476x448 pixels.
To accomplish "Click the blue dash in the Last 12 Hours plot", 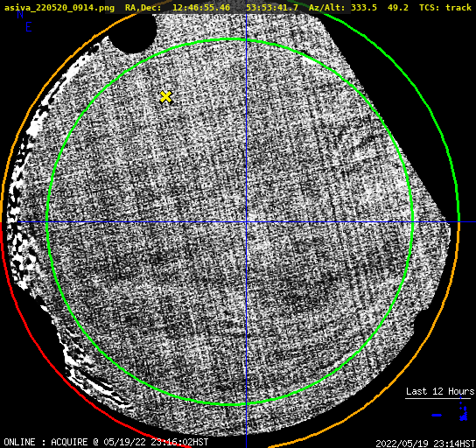I will [x=437, y=415].
